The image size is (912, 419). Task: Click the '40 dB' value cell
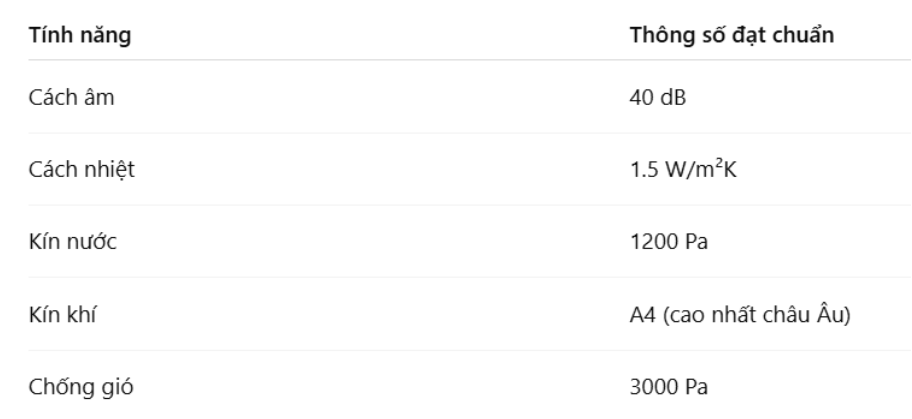[649, 97]
